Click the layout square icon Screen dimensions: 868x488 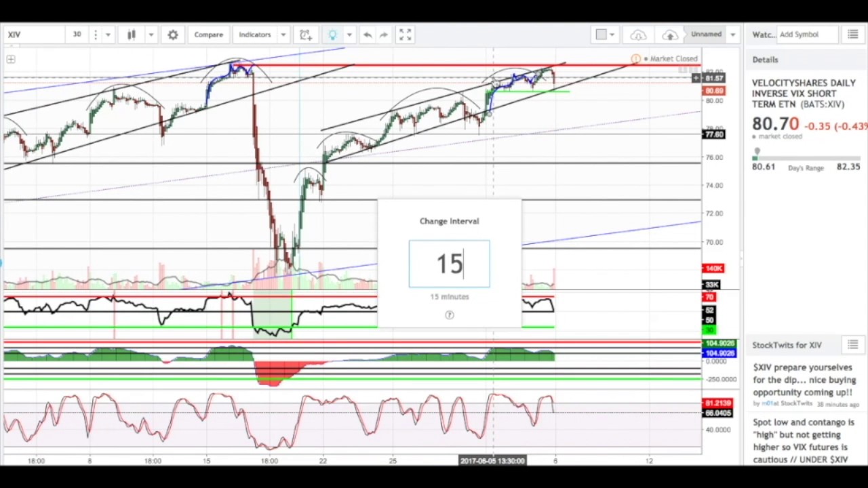(x=601, y=35)
